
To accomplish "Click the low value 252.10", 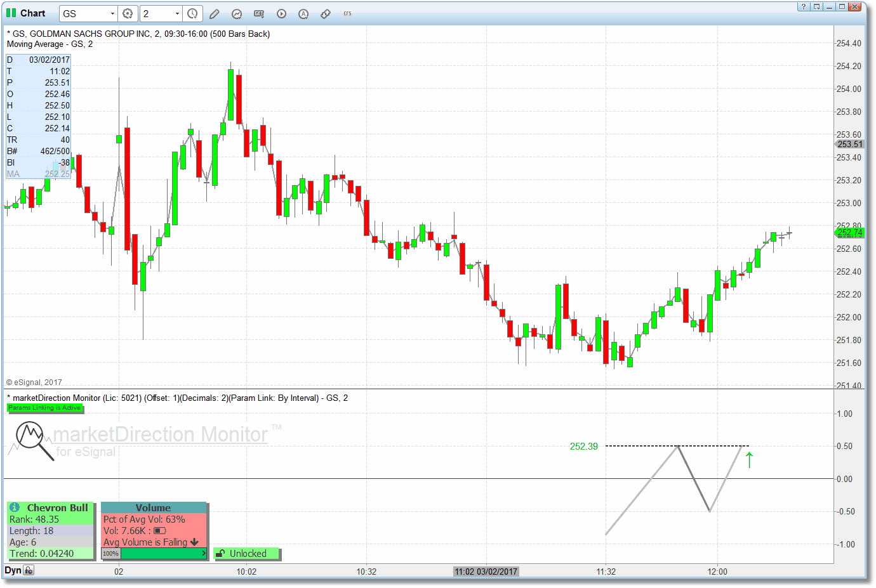I will (57, 117).
